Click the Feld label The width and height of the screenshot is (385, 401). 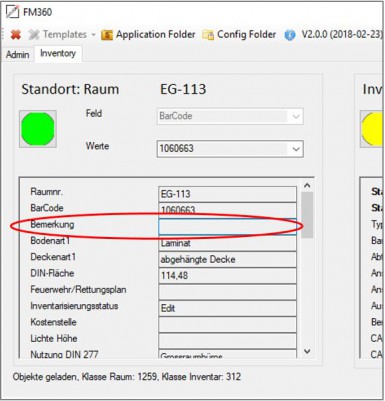[94, 114]
